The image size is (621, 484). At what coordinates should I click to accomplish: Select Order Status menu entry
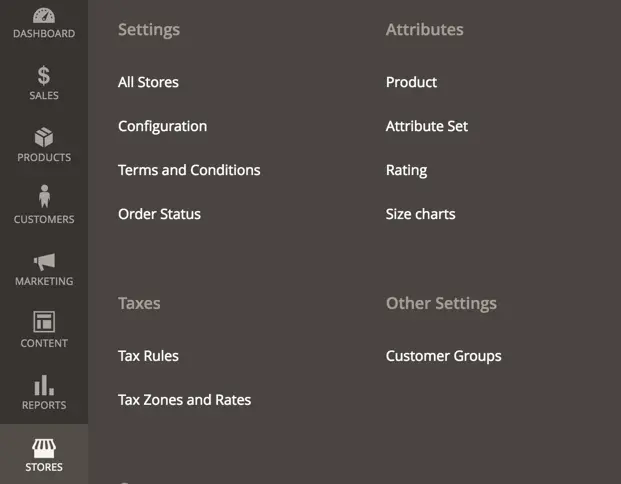coord(159,214)
